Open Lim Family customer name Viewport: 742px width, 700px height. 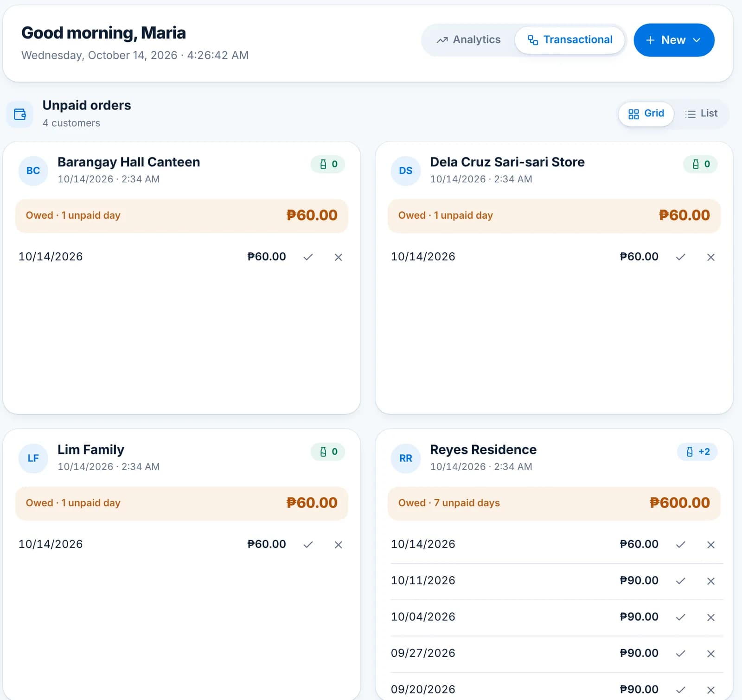pyautogui.click(x=90, y=450)
